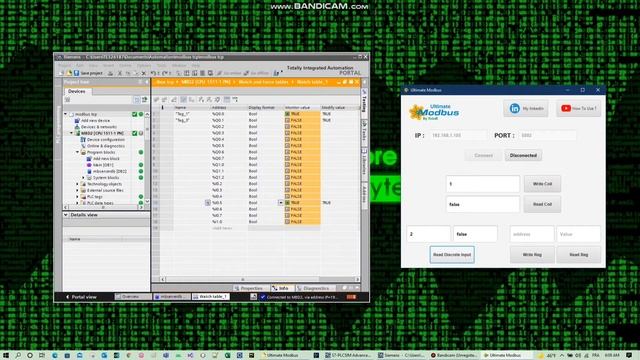Click the coil address field containing 1

click(482, 184)
